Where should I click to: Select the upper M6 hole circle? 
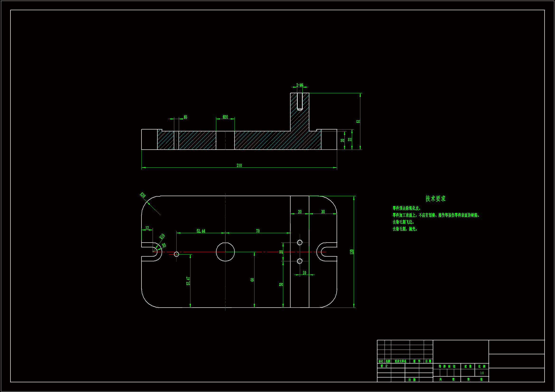pyautogui.click(x=300, y=243)
